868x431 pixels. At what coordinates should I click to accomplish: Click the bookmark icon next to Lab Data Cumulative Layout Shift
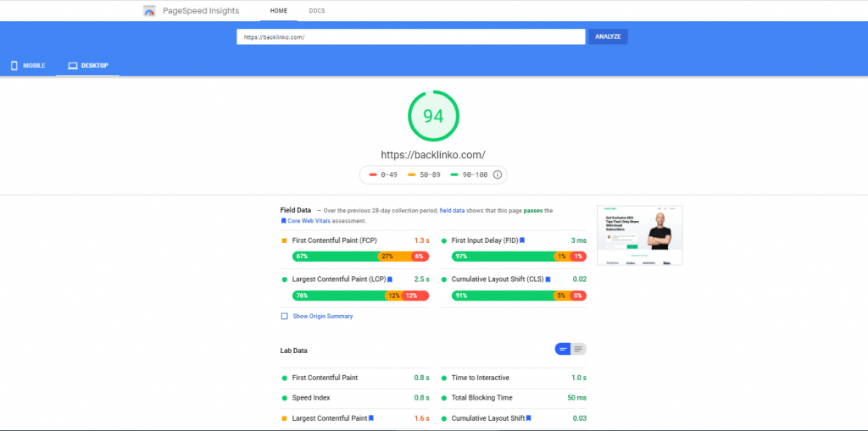(x=529, y=418)
